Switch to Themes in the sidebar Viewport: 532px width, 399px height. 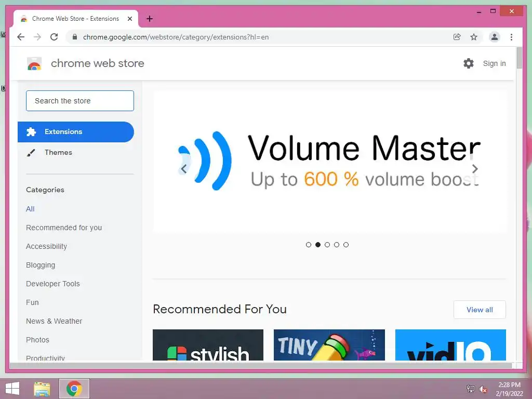pyautogui.click(x=58, y=152)
